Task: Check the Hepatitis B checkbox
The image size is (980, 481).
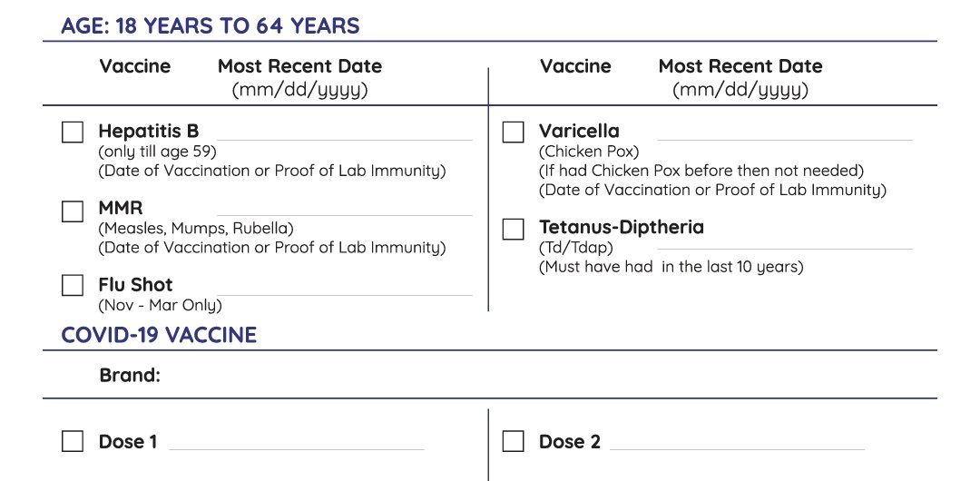Action: [73, 133]
